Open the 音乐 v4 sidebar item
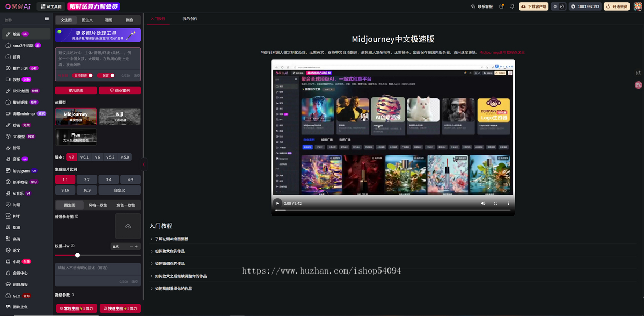This screenshot has width=644, height=316. click(x=26, y=159)
